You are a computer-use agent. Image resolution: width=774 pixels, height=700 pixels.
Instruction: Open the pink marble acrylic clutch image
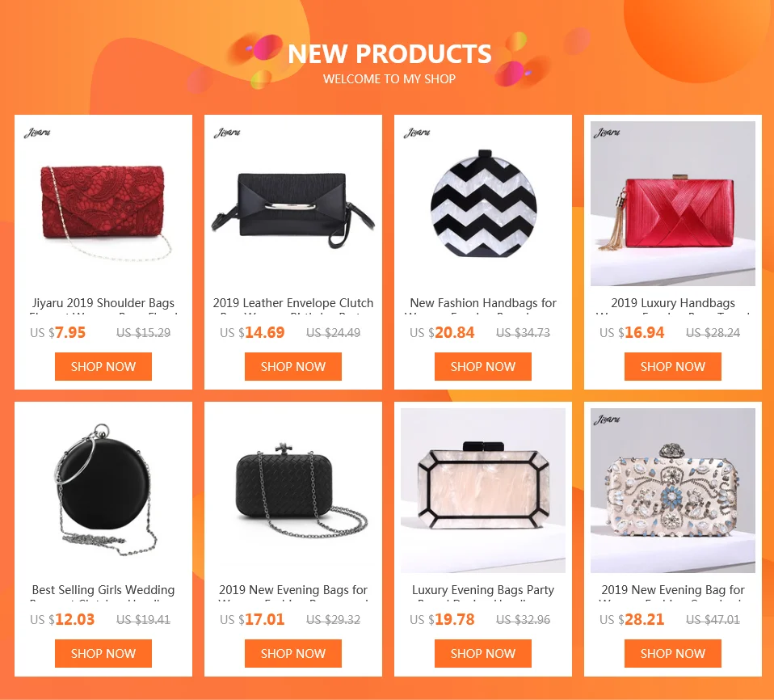pyautogui.click(x=483, y=491)
